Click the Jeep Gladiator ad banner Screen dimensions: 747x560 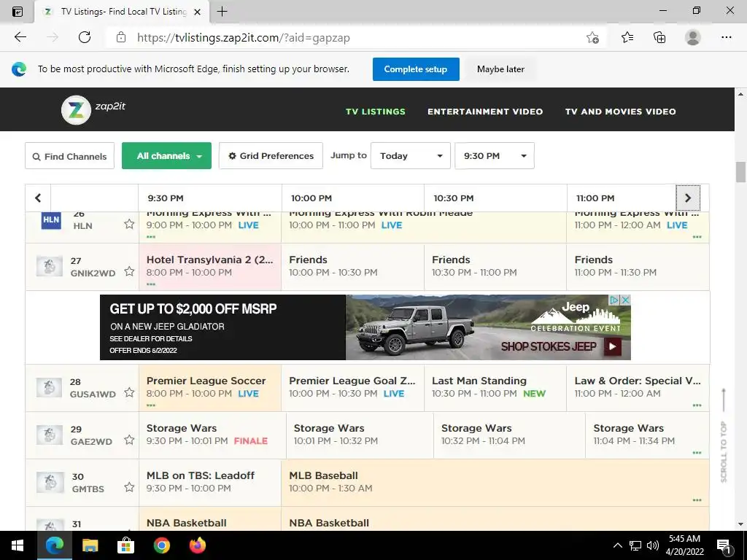coord(365,327)
